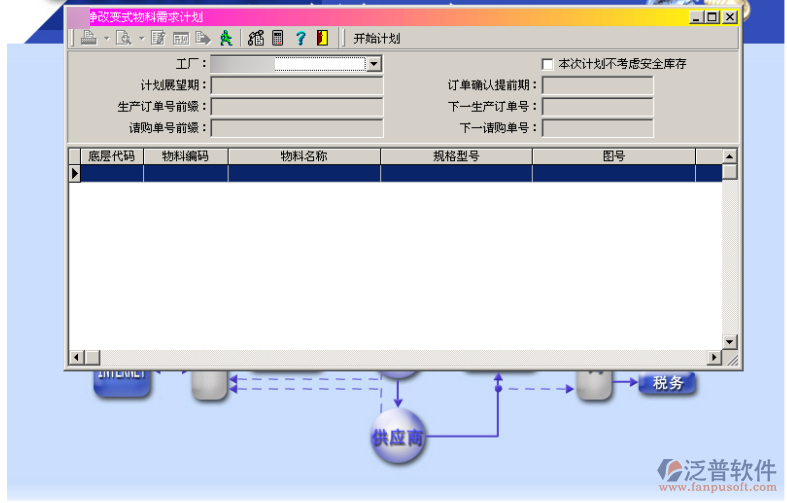Click the blue question mark help icon
This screenshot has height=503, width=787.
point(301,38)
